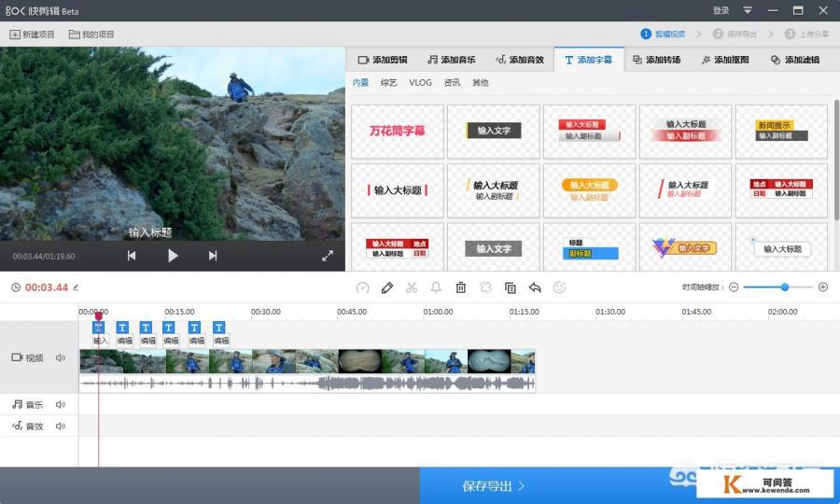
Task: Select second subtitle T marker on timeline
Action: click(x=122, y=328)
